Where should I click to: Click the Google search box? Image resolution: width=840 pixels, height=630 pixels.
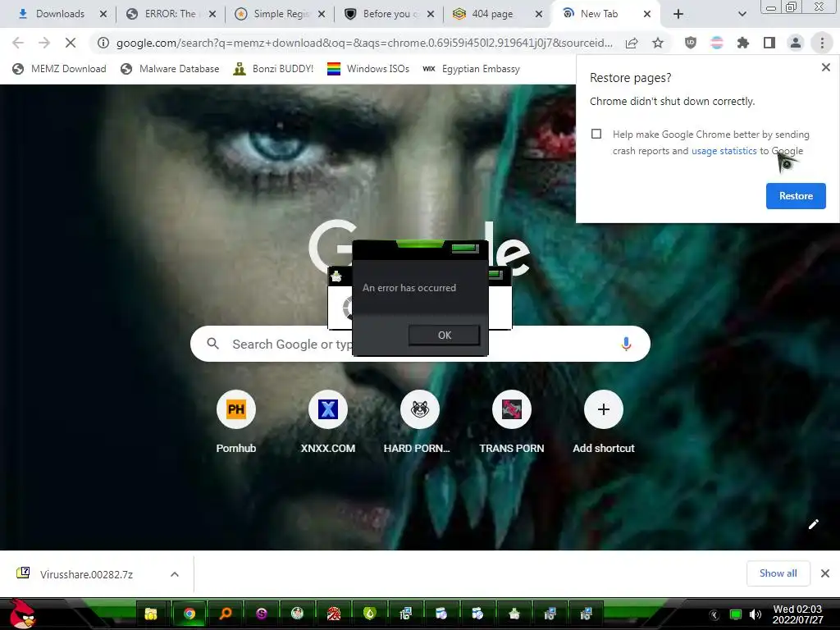pyautogui.click(x=420, y=344)
